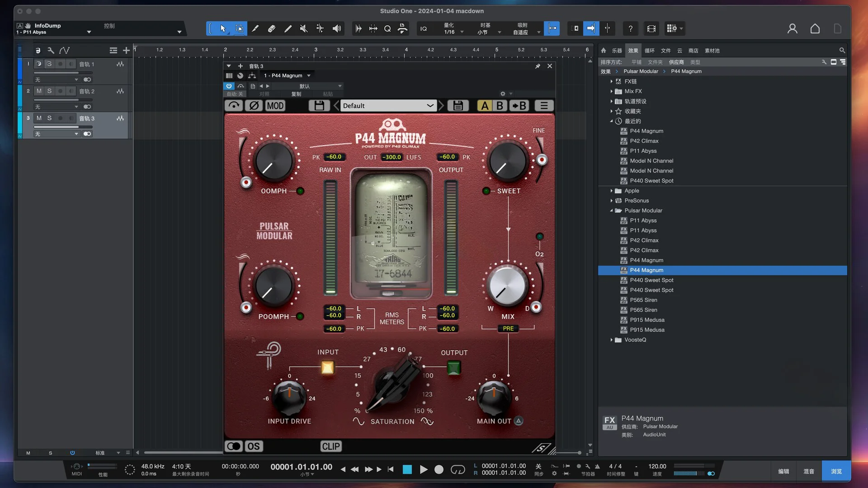Toggle the plugin power bypass button

click(229, 86)
